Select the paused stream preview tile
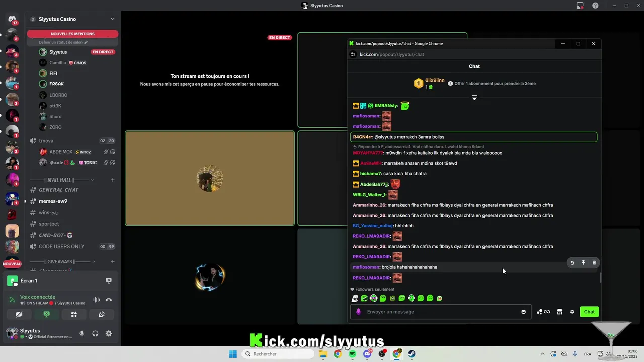 (210, 80)
